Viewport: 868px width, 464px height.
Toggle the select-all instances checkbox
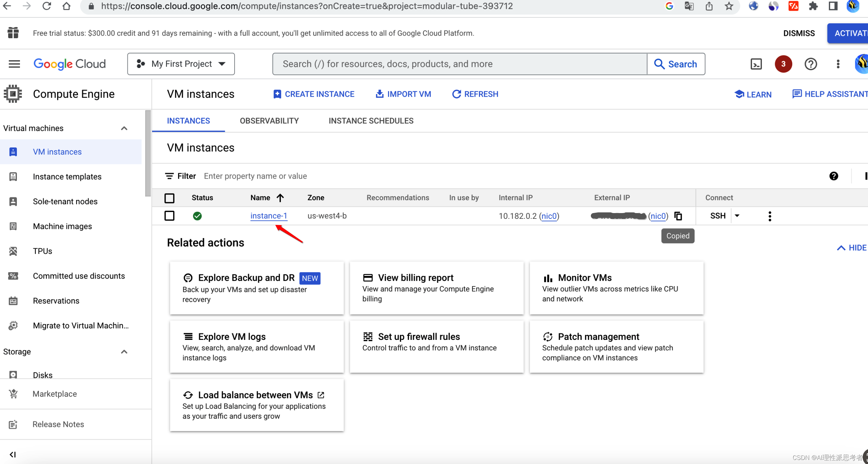coord(169,198)
